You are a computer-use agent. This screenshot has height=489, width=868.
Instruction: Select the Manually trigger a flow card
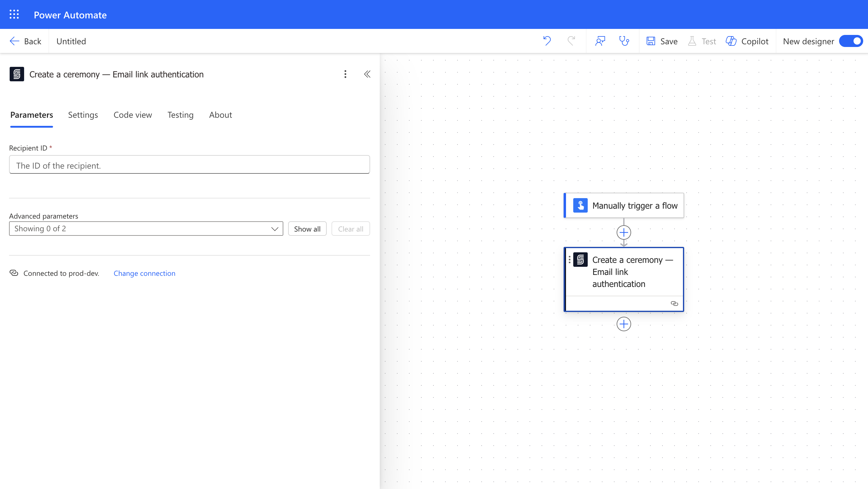point(624,205)
